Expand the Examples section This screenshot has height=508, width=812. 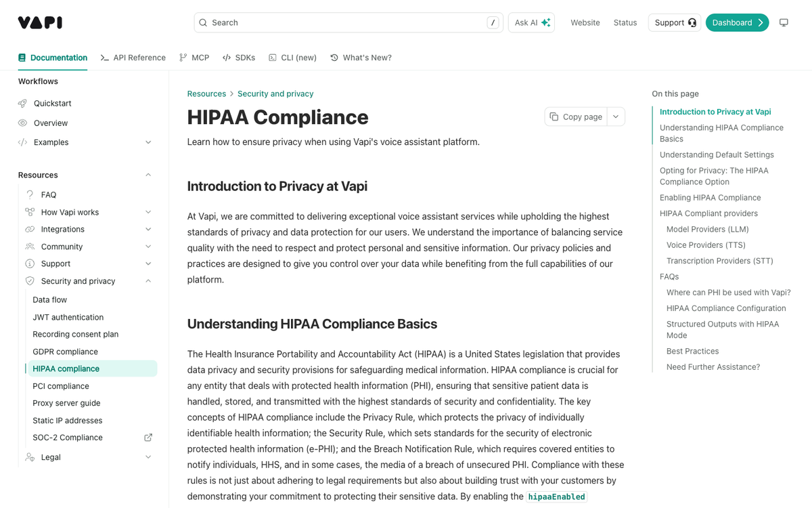148,142
